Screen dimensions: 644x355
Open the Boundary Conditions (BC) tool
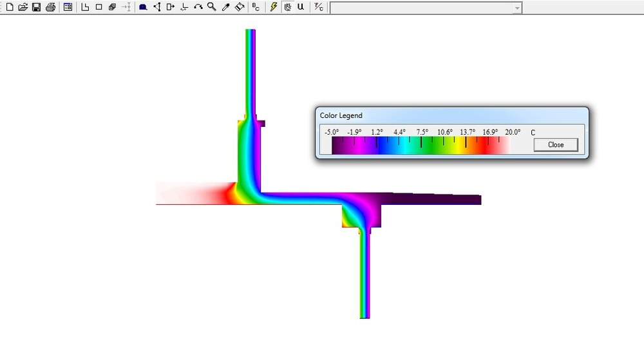tap(256, 7)
